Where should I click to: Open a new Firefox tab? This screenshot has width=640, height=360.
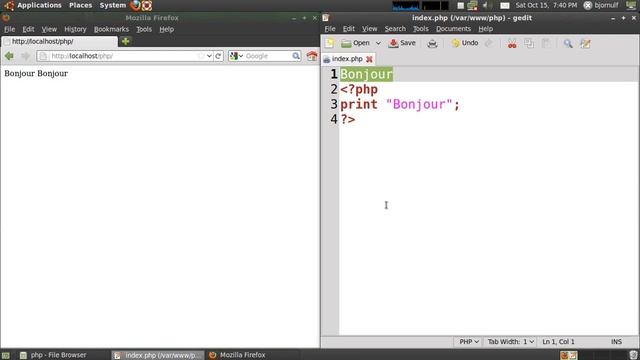[x=125, y=41]
